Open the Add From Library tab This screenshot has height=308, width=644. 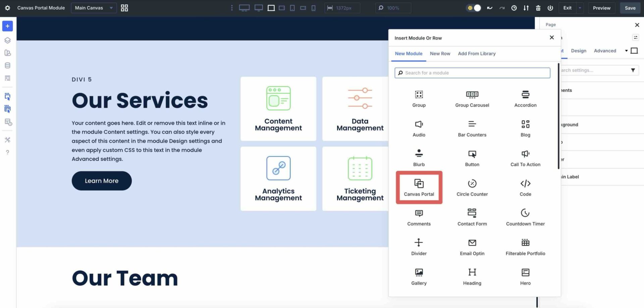coord(477,53)
